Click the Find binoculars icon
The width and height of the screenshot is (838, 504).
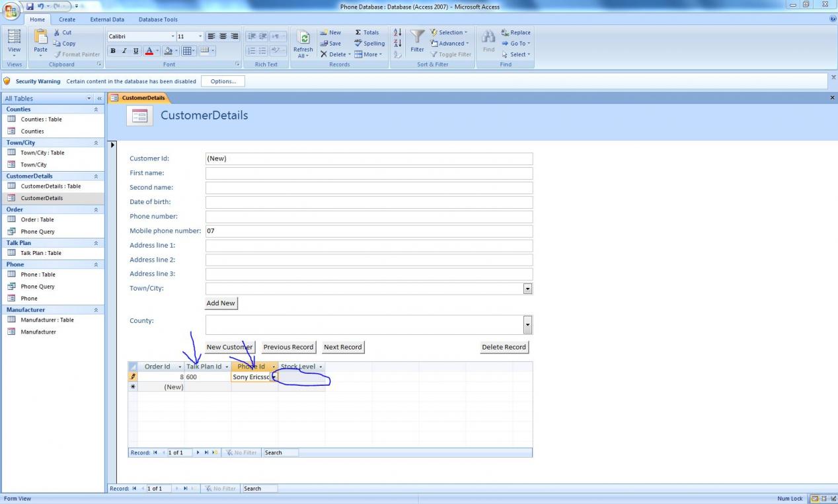(x=488, y=36)
